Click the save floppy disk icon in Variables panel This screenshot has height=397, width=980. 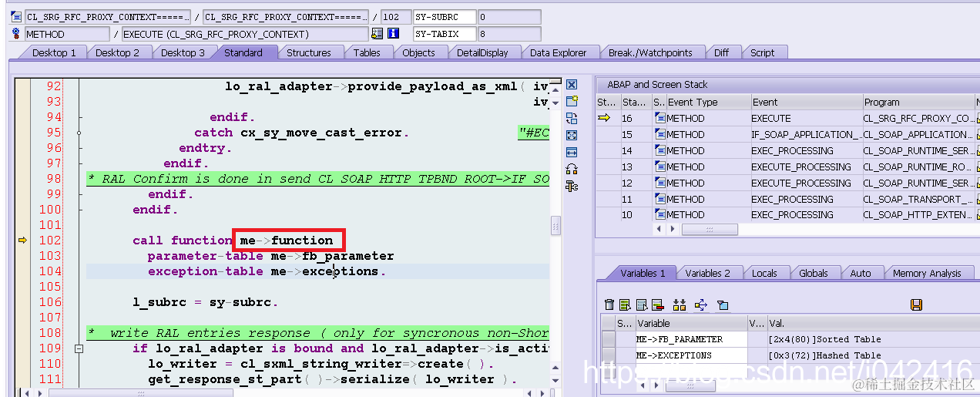coord(916,305)
